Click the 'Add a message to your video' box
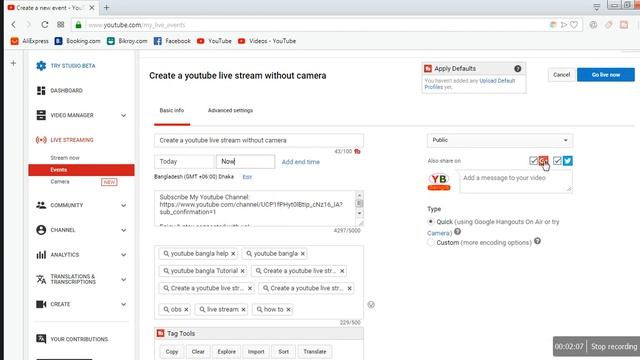 click(x=516, y=182)
